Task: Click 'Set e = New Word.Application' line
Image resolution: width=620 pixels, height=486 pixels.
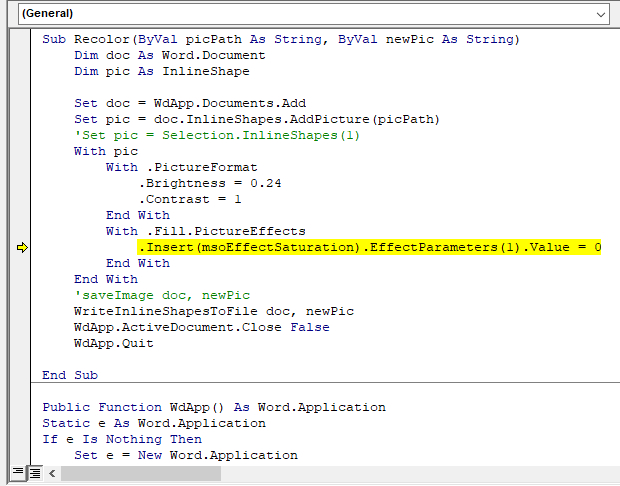Action: (186, 455)
